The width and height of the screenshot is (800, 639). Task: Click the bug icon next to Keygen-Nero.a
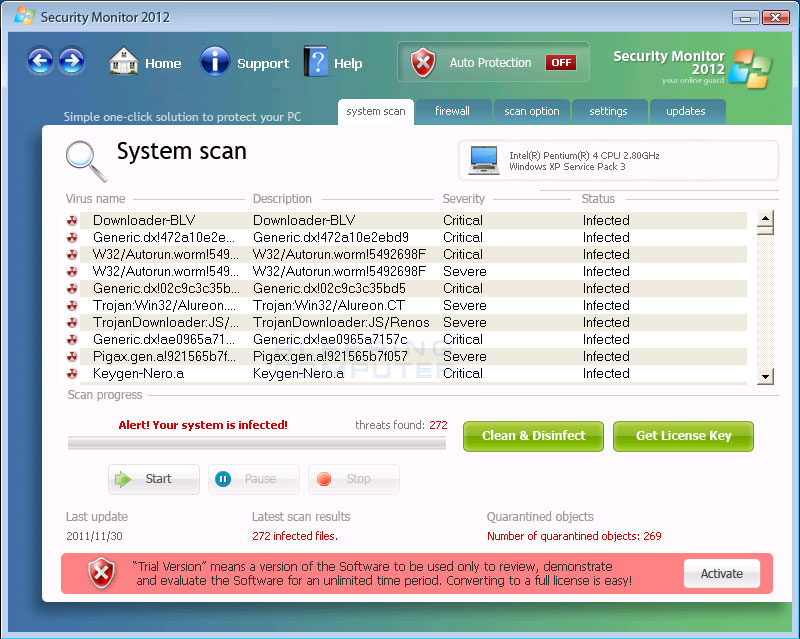click(x=72, y=373)
